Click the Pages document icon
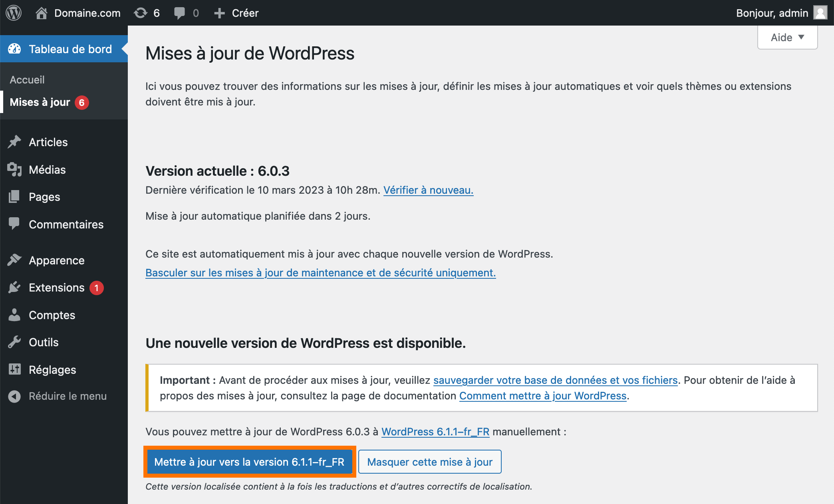The height and width of the screenshot is (504, 834). [15, 196]
